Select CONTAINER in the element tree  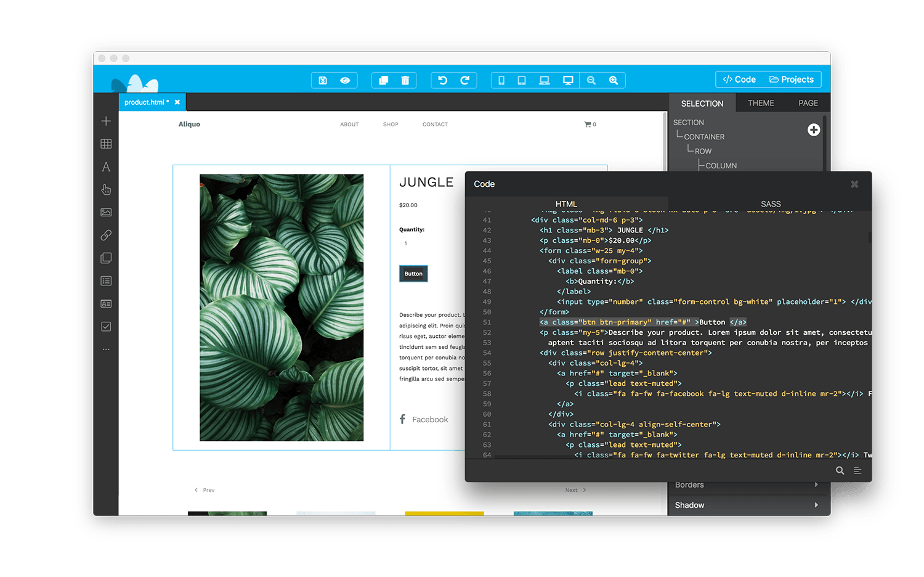[x=704, y=137]
